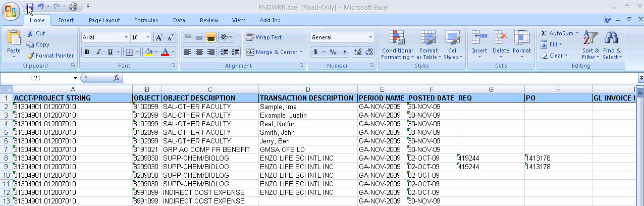This screenshot has width=644, height=206.
Task: Open Conditional Formatting icon in Styles
Action: [x=397, y=38]
